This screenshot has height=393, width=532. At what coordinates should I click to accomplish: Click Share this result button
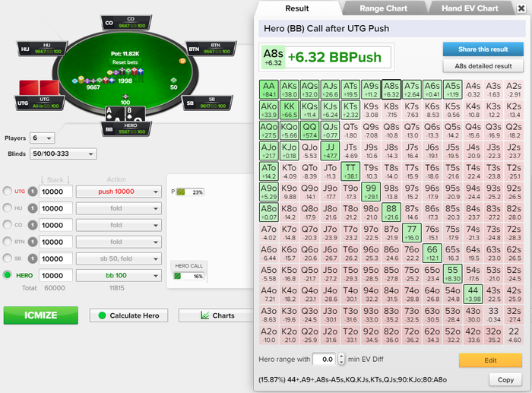483,49
